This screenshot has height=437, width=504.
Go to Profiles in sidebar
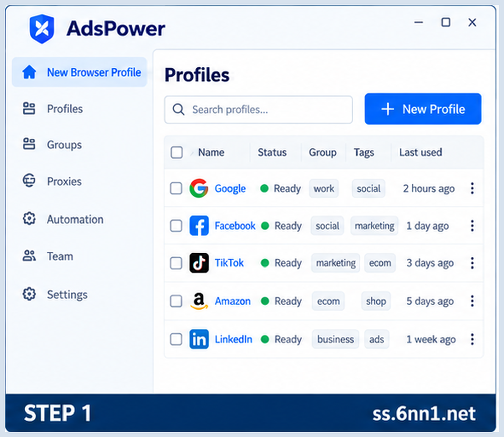pyautogui.click(x=65, y=109)
